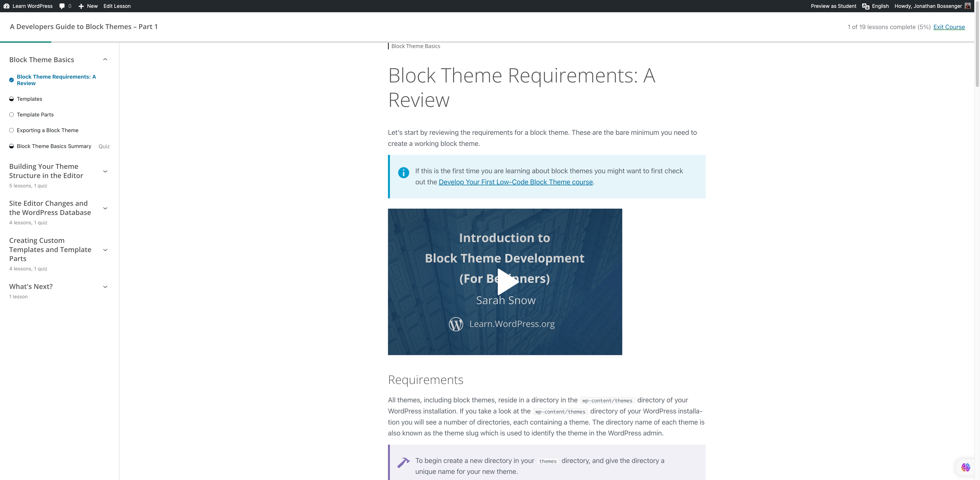Click the Exit Course link
Image resolution: width=980 pixels, height=480 pixels.
(950, 27)
